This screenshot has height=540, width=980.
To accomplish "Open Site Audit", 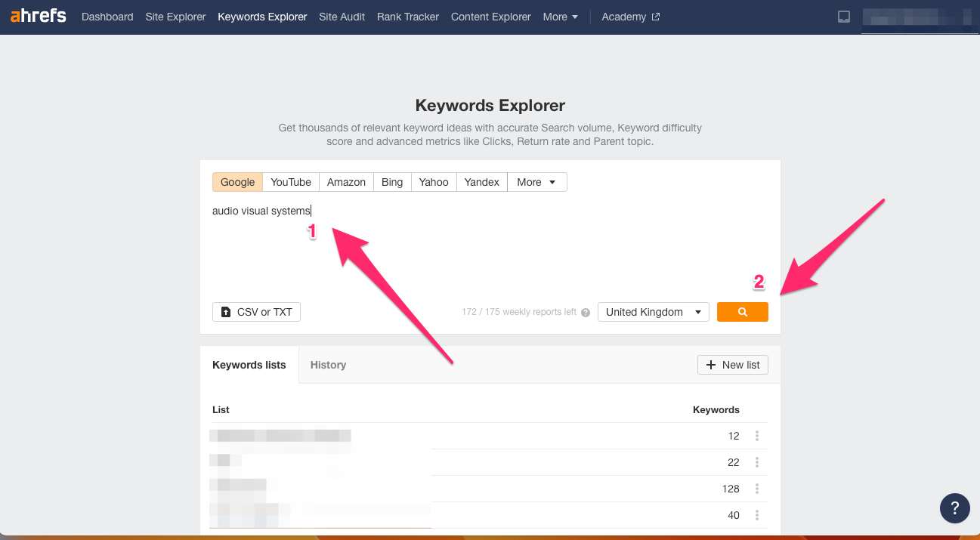I will [342, 17].
